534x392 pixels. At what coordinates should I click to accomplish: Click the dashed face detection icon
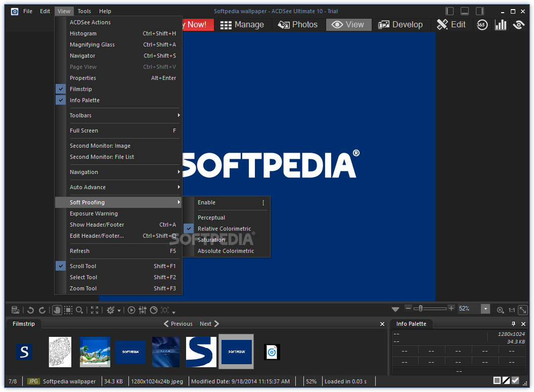pos(165,310)
